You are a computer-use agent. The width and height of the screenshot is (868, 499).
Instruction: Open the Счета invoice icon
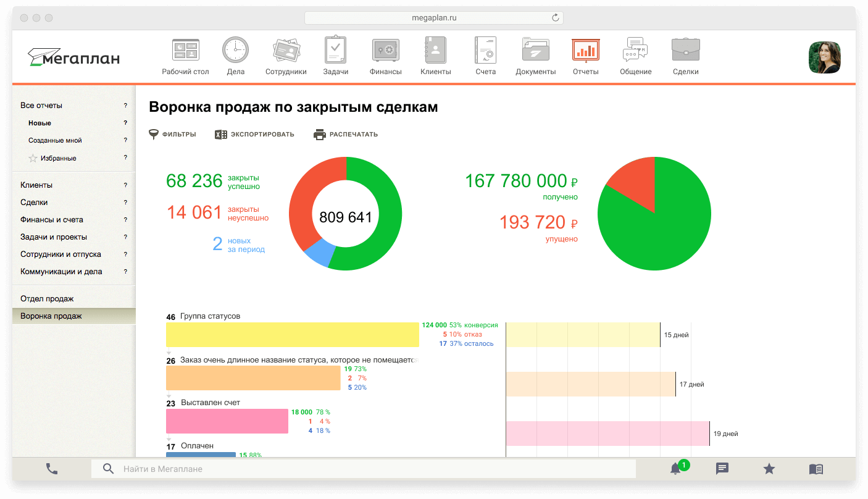486,50
